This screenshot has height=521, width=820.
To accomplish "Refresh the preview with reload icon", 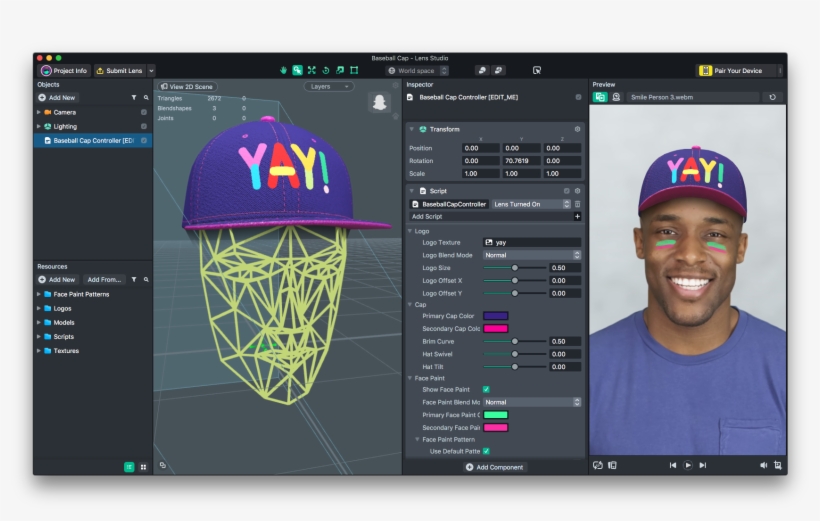I will tap(772, 97).
